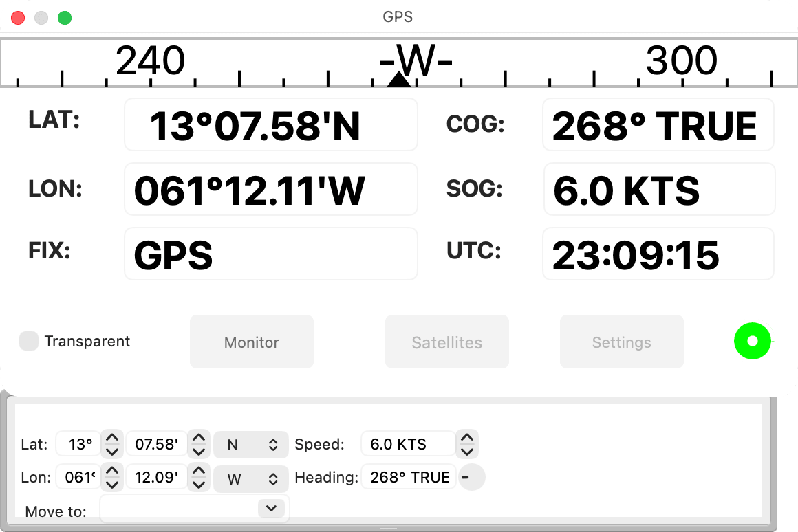Select the SOG value 6.0 KTS
Image resolution: width=798 pixels, height=532 pixels.
click(658, 189)
